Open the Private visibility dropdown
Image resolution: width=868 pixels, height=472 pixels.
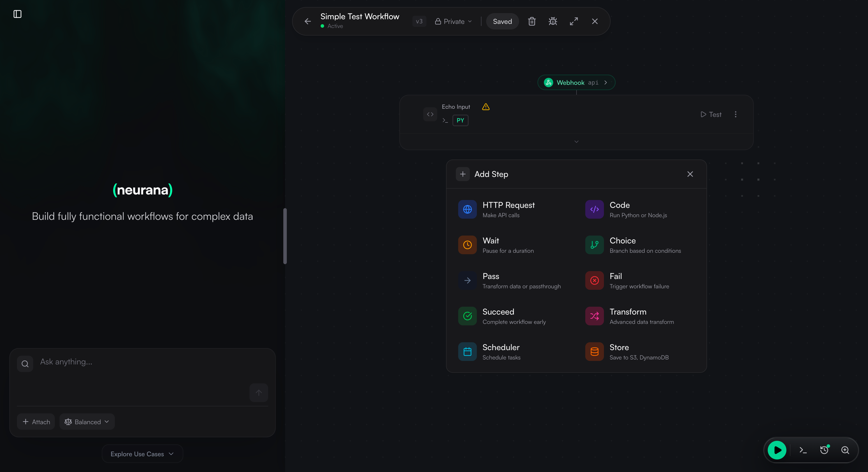click(x=453, y=21)
